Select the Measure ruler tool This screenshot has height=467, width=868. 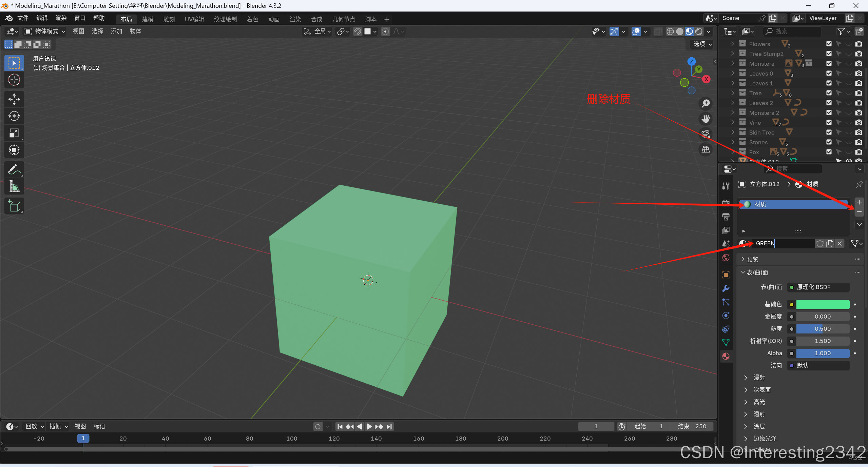tap(14, 187)
